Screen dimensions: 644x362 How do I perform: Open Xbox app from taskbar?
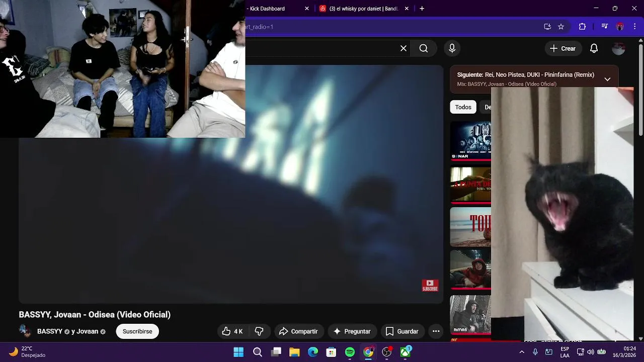406,352
